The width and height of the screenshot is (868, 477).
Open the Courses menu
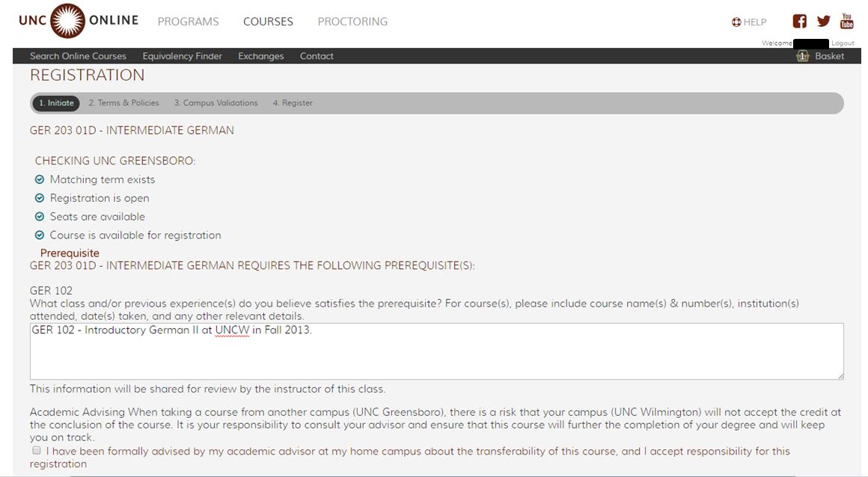coord(268,22)
